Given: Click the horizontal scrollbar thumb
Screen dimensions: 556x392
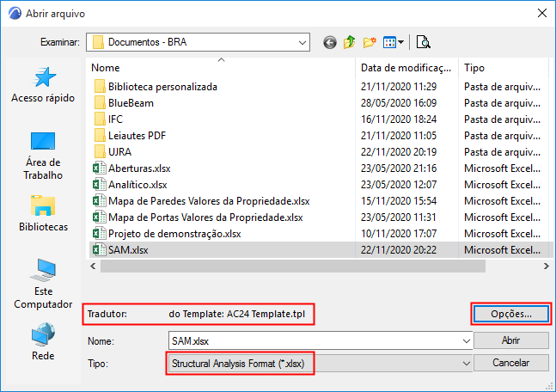Looking at the screenshot, I should (x=293, y=266).
